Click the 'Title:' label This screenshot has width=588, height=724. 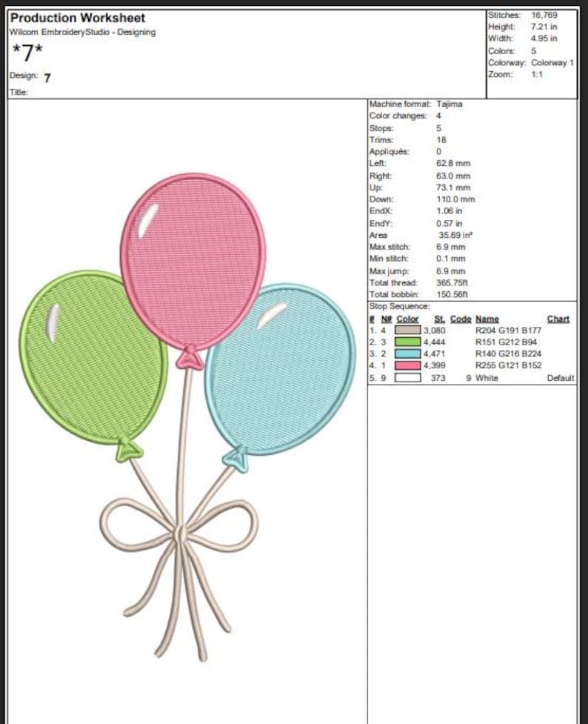[19, 93]
